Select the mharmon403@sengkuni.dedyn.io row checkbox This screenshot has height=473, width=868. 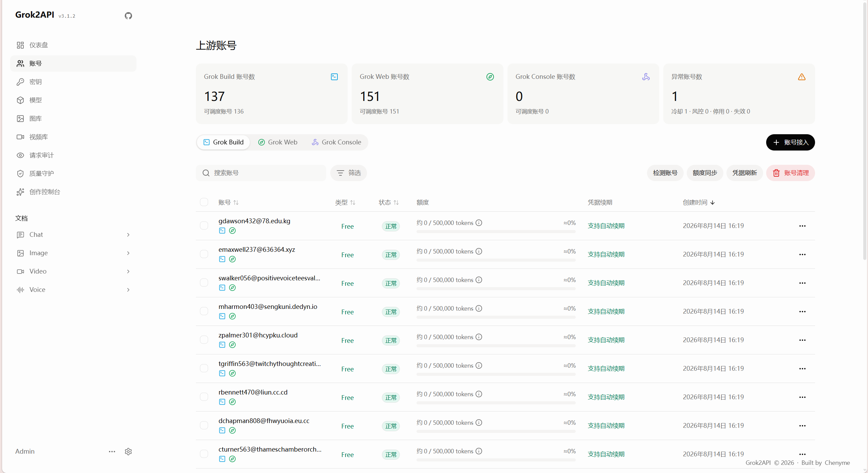coord(204,311)
